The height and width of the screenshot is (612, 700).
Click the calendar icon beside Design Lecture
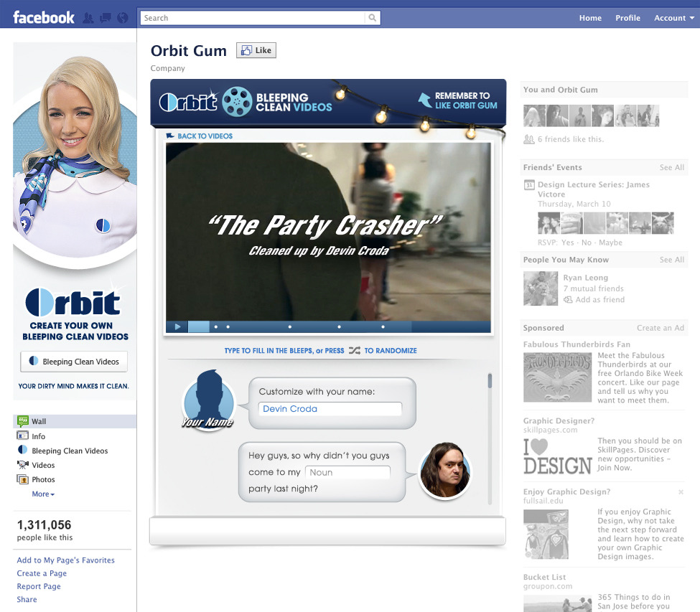pyautogui.click(x=529, y=184)
